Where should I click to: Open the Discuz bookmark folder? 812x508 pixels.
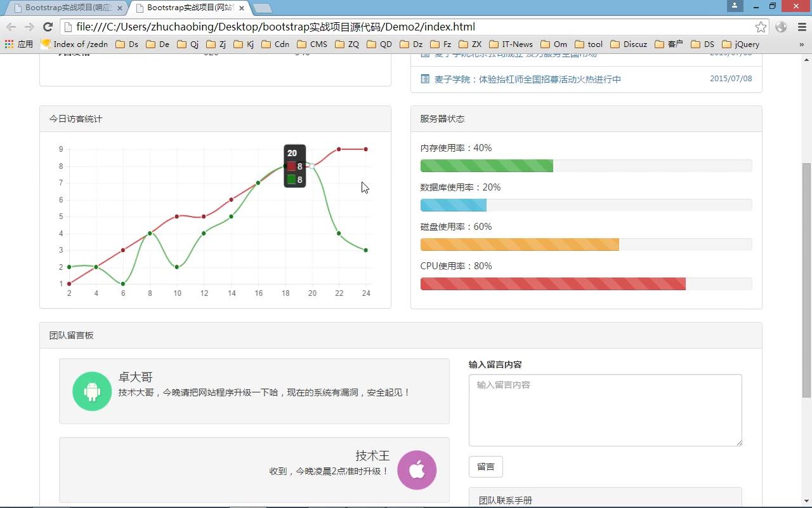tap(629, 44)
